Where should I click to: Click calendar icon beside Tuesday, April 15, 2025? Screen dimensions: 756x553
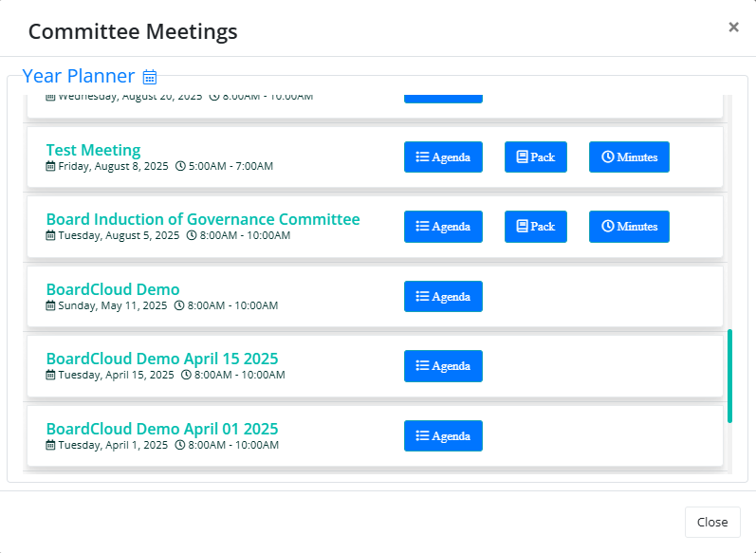[x=50, y=375]
